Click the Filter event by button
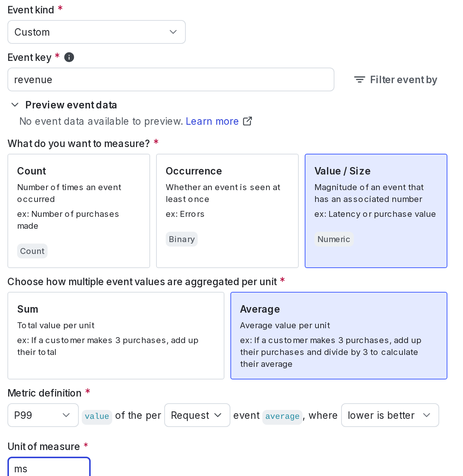The height and width of the screenshot is (476, 463). coord(396,79)
